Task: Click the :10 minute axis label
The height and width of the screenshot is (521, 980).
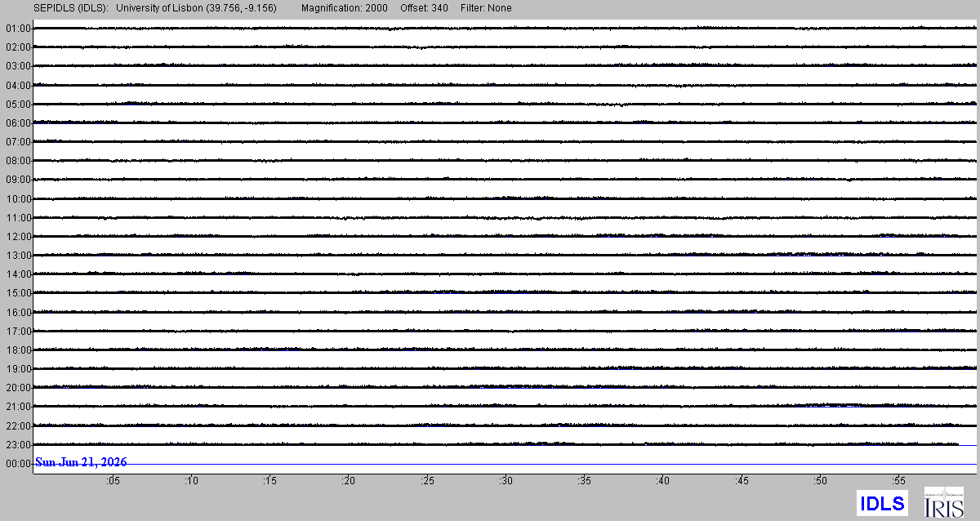Action: click(x=191, y=482)
